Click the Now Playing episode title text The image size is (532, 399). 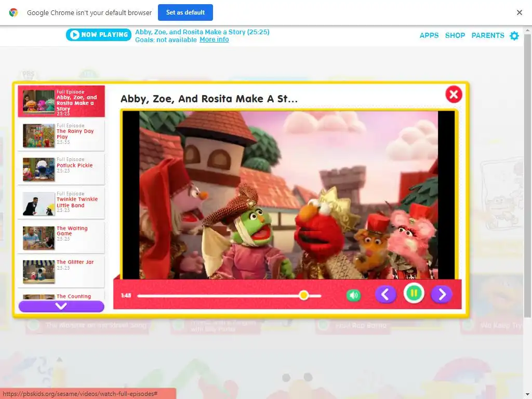coord(202,32)
